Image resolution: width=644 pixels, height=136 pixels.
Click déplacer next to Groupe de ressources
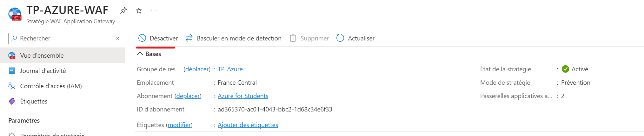coord(197,69)
